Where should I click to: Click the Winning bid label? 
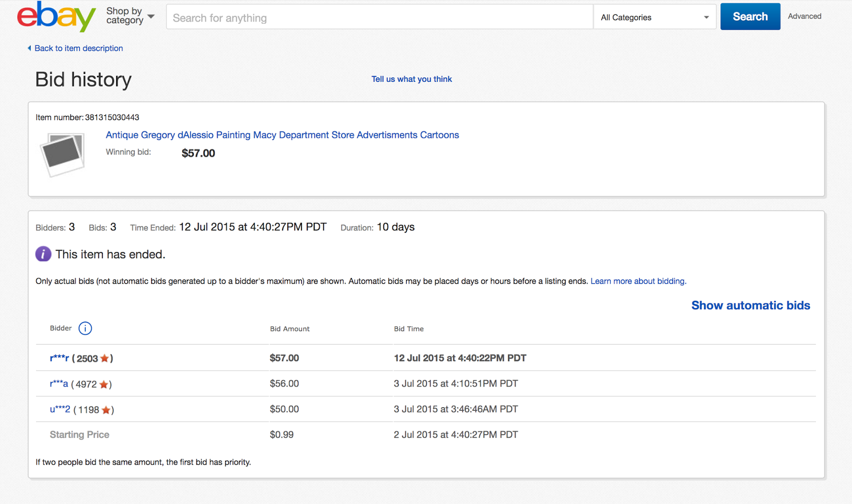(128, 152)
